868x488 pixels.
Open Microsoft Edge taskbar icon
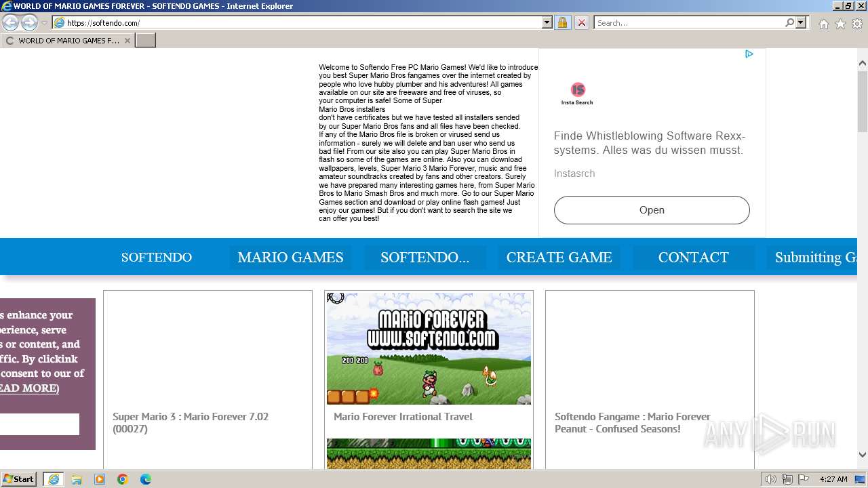(x=146, y=479)
